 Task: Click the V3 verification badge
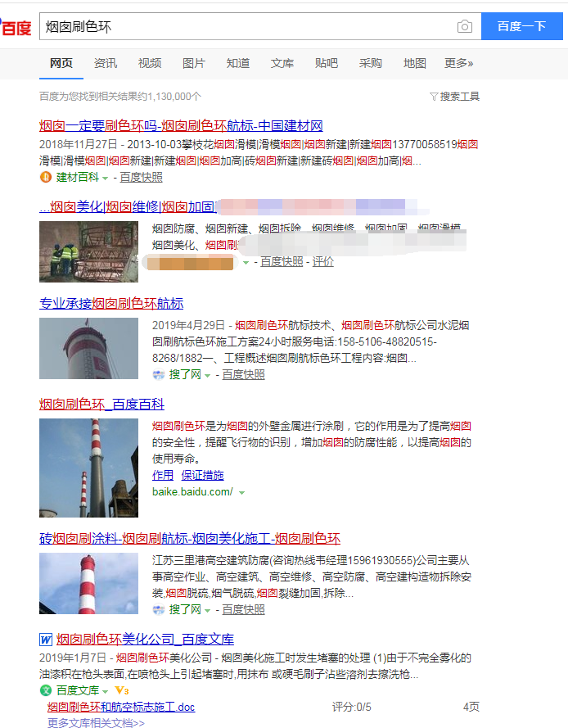122,690
